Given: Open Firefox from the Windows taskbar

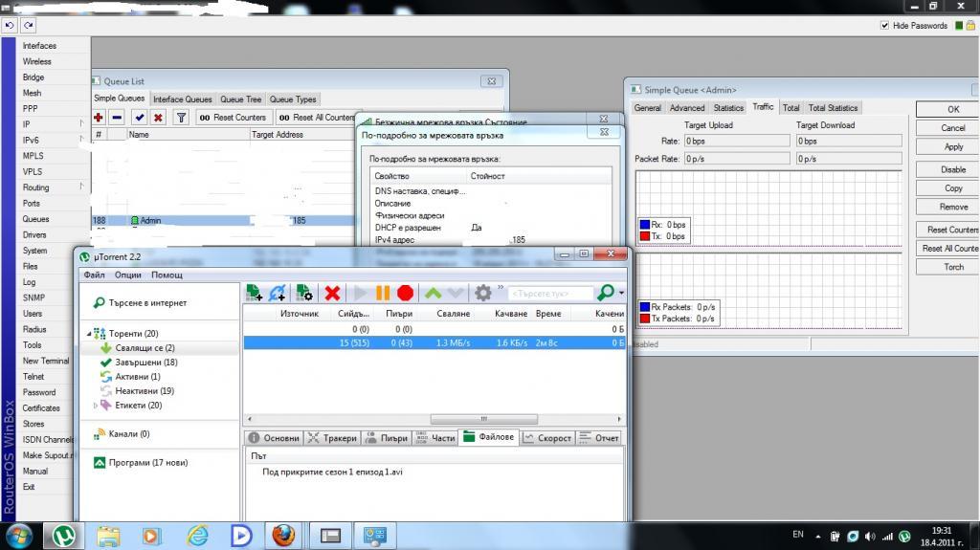Looking at the screenshot, I should coord(284,535).
